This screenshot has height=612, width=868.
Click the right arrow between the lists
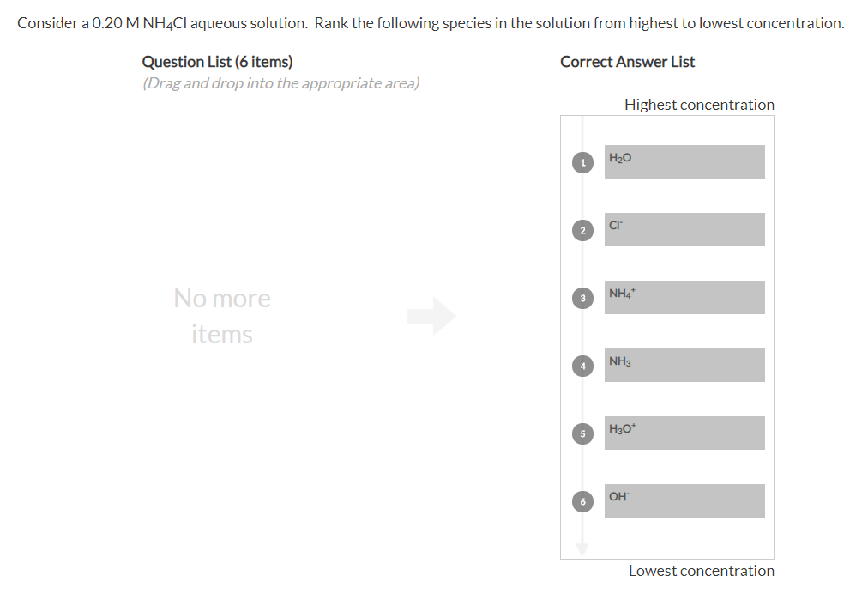[x=431, y=316]
